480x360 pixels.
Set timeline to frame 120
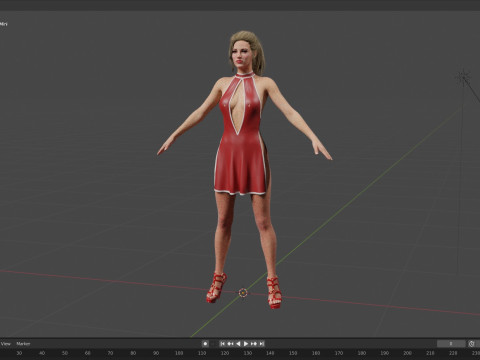225,353
